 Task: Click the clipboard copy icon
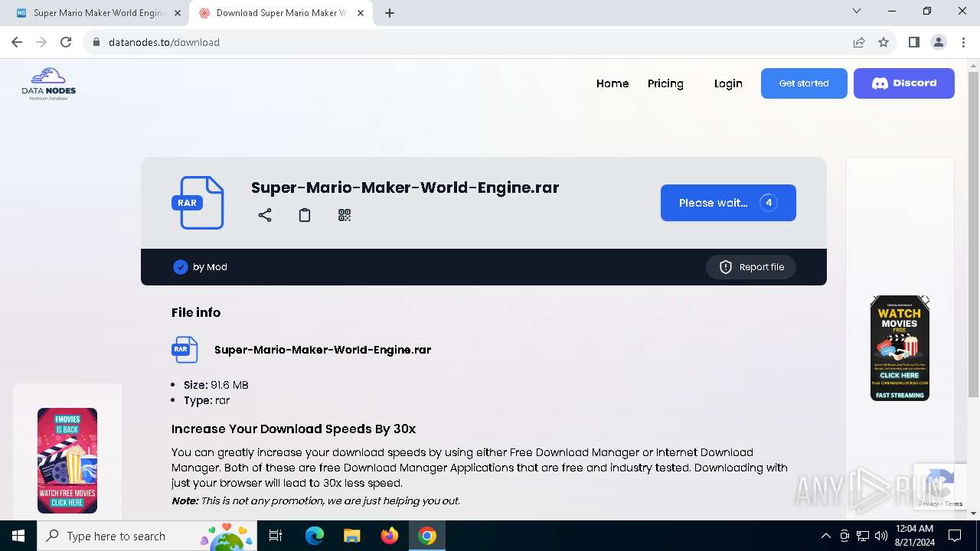(x=305, y=215)
